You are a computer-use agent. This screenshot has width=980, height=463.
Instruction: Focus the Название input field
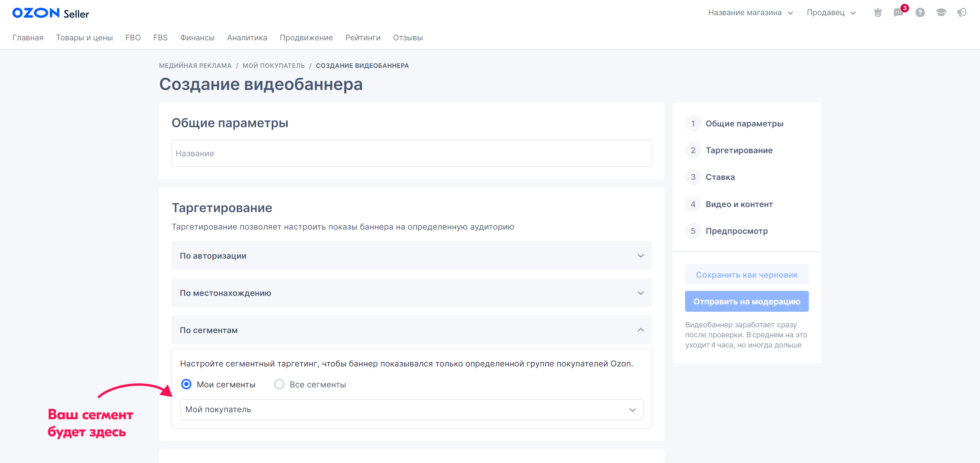(x=411, y=153)
